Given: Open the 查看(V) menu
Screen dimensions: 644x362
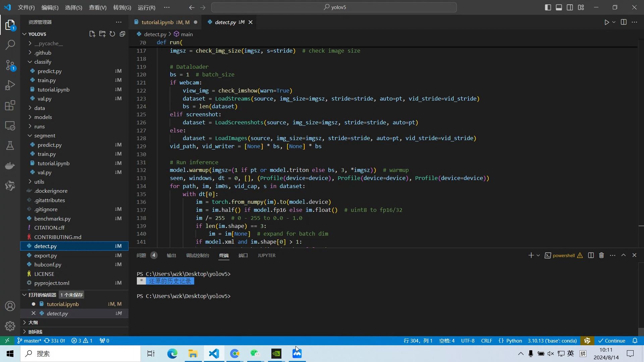Looking at the screenshot, I should click(98, 7).
